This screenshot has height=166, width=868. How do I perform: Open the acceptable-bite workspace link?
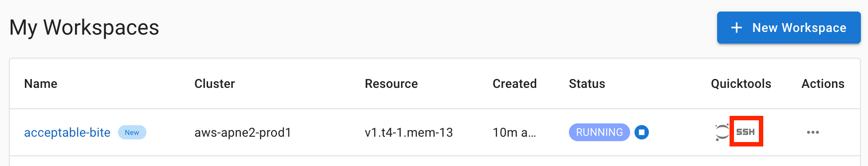click(67, 132)
